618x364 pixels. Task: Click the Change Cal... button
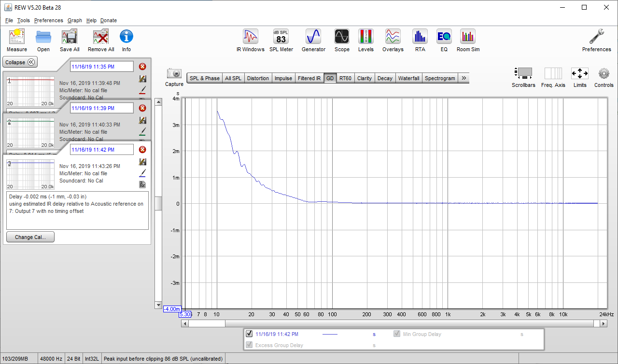[x=30, y=237]
